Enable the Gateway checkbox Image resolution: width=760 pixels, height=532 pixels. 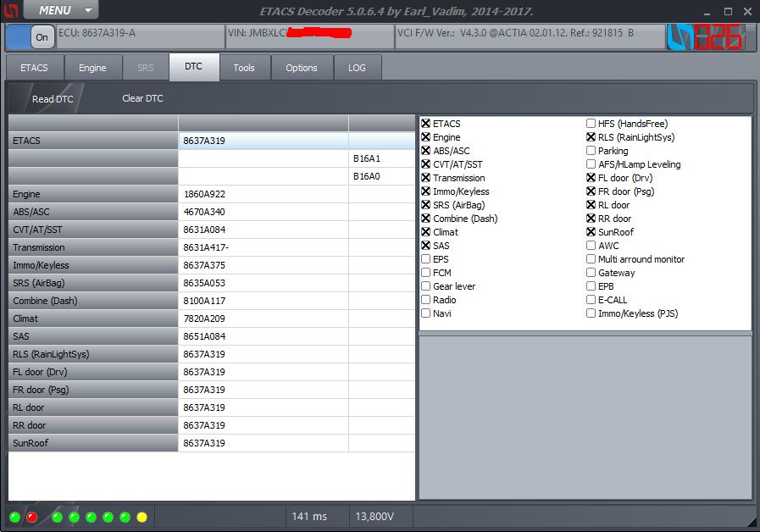pyautogui.click(x=591, y=273)
